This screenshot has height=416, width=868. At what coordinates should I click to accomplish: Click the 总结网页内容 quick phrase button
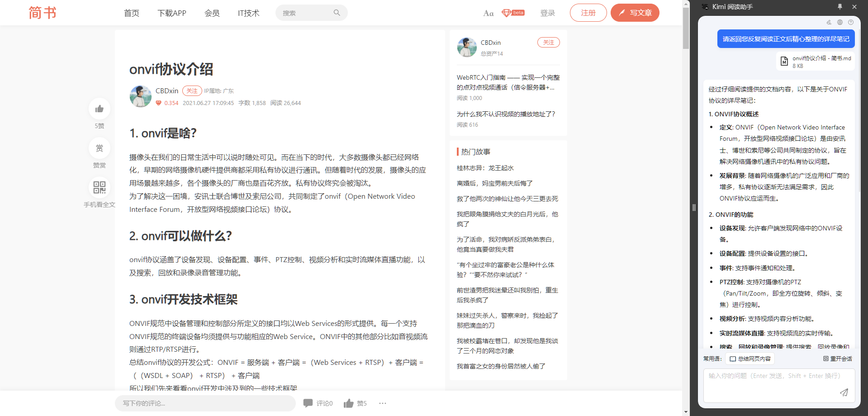tap(749, 358)
